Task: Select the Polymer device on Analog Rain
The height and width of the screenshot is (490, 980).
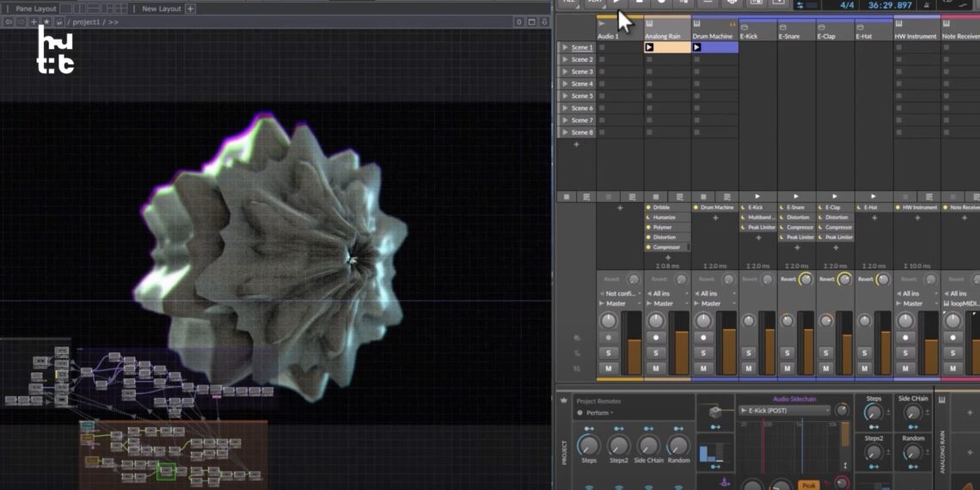Action: pos(664,227)
